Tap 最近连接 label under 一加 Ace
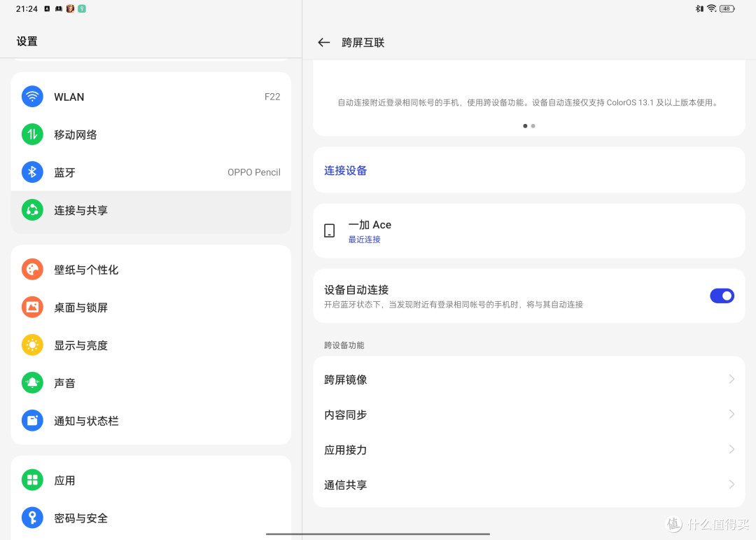Viewport: 756px width, 540px height. coord(365,240)
